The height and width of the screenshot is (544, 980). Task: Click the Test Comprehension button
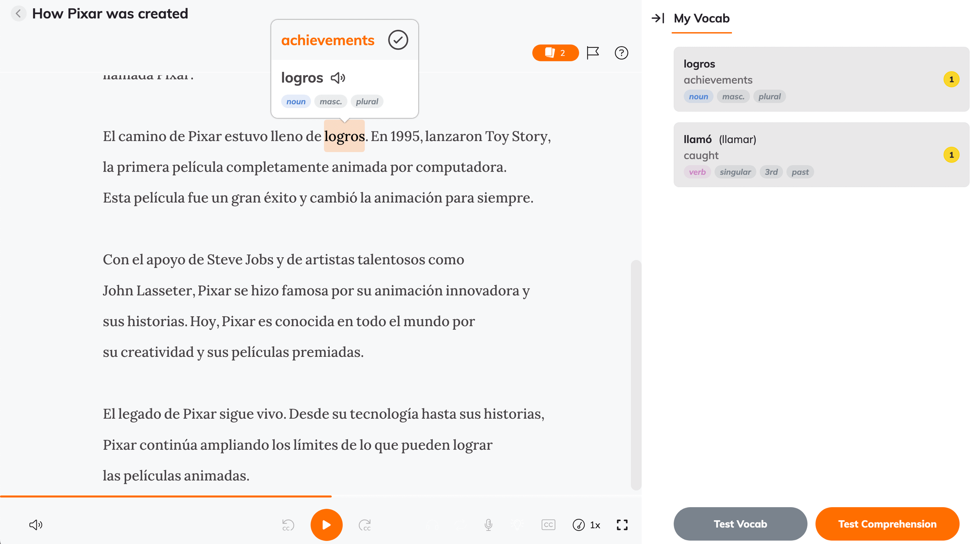pos(887,524)
